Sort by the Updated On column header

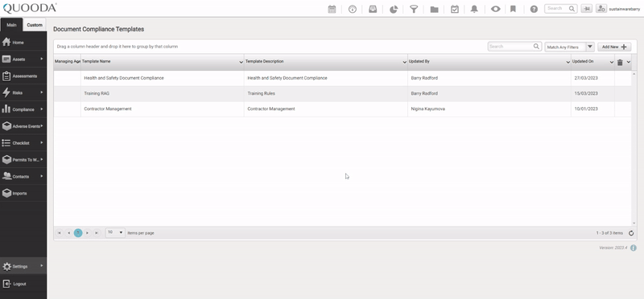[583, 62]
